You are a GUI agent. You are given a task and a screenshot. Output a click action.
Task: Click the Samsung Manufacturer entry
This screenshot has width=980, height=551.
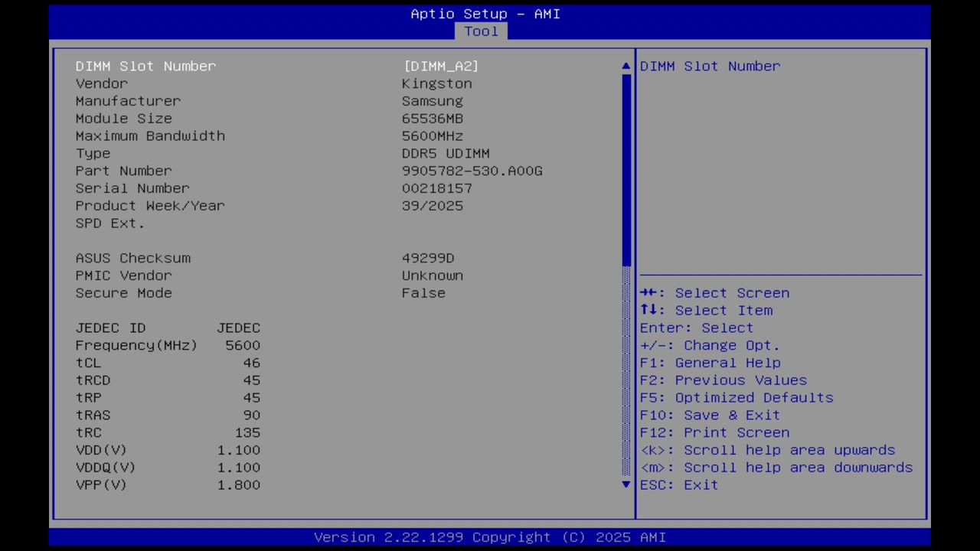[432, 100]
